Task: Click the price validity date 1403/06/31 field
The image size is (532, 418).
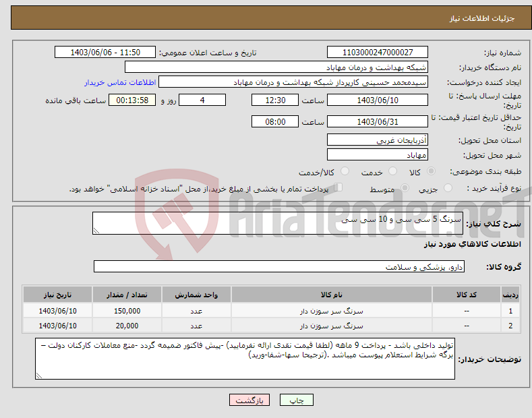Action: pyautogui.click(x=378, y=121)
